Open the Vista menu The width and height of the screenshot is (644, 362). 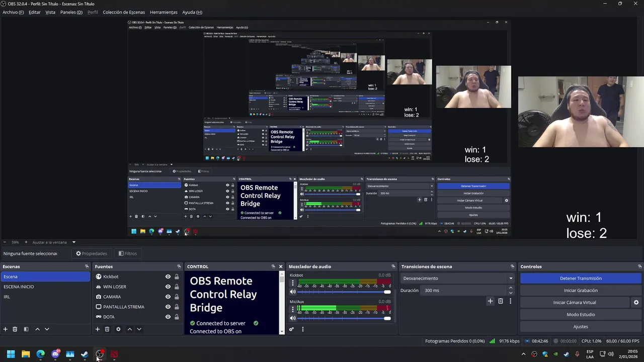pyautogui.click(x=50, y=12)
